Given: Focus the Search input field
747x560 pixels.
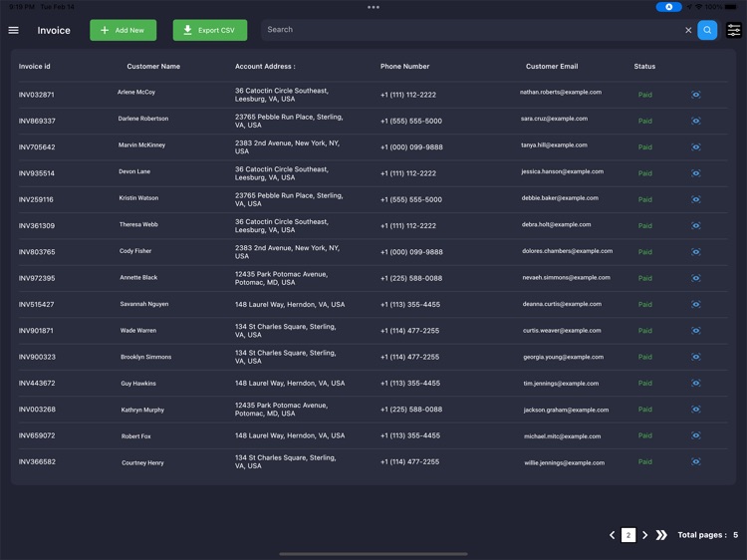Looking at the screenshot, I should point(472,30).
